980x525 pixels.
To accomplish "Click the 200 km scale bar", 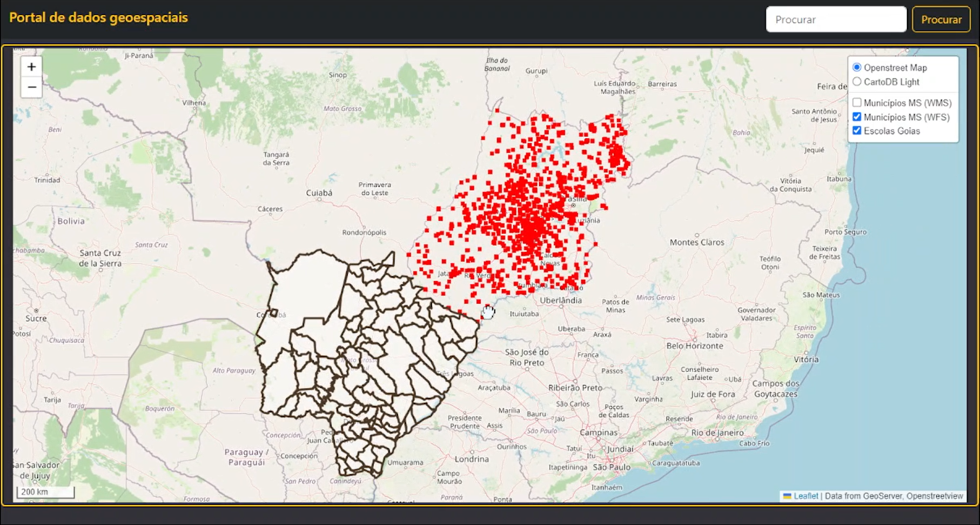I will (46, 492).
